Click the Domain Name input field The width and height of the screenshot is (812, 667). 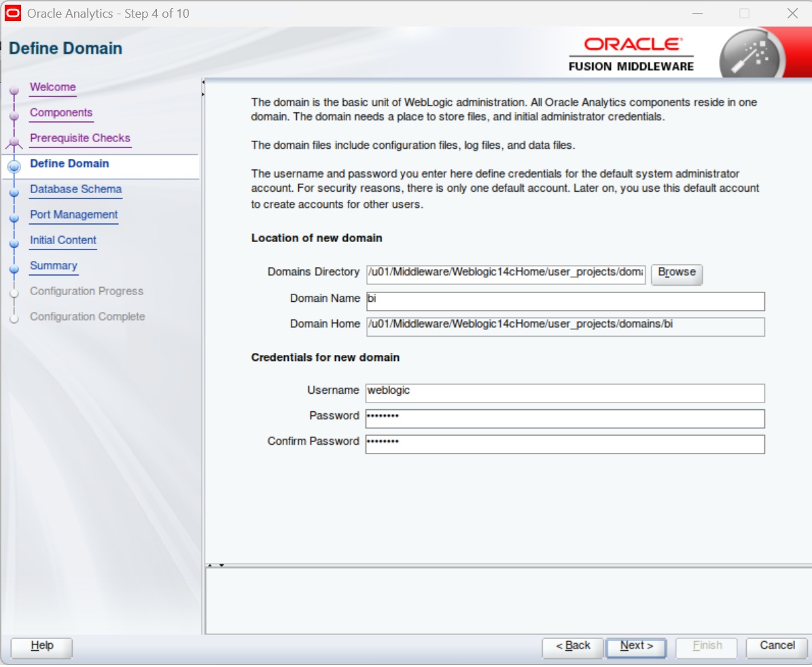(565, 301)
